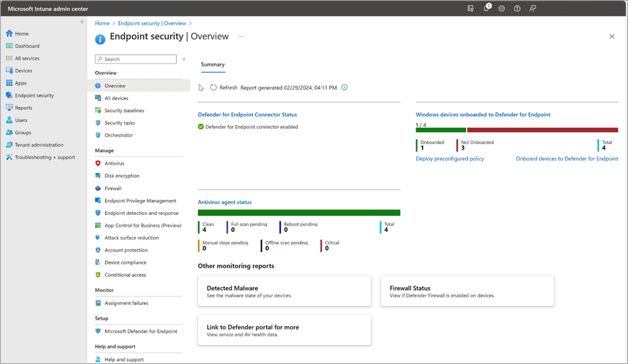Open the notifications bell icon
628x364 pixels.
pyautogui.click(x=487, y=8)
